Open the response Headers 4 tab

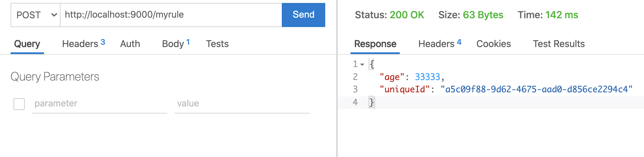click(x=440, y=44)
